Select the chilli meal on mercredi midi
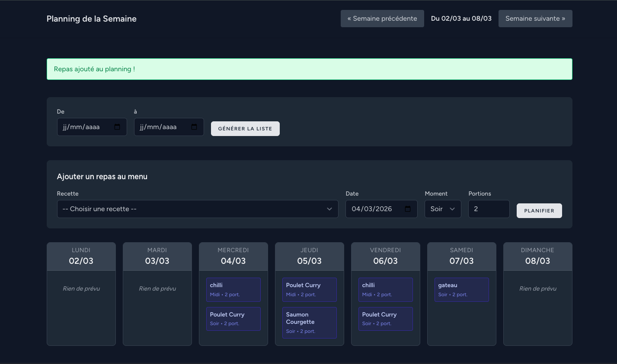The height and width of the screenshot is (364, 617). [x=233, y=289]
